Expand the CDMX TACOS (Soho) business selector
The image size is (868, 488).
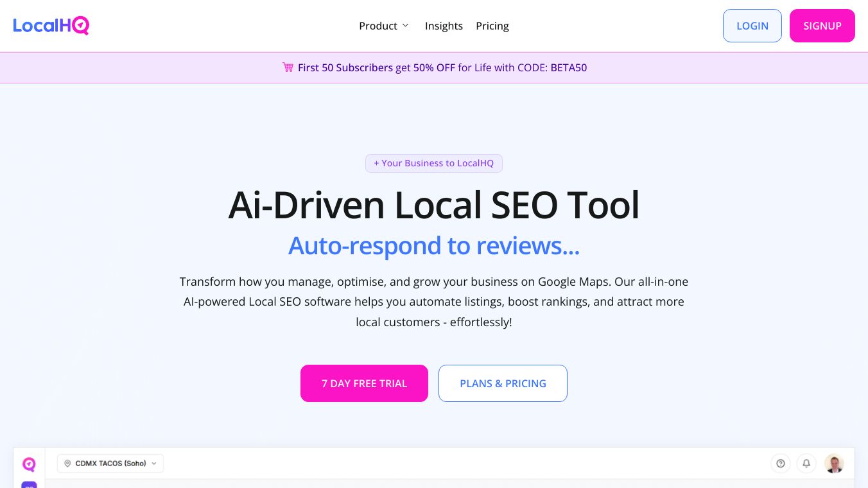pos(110,463)
